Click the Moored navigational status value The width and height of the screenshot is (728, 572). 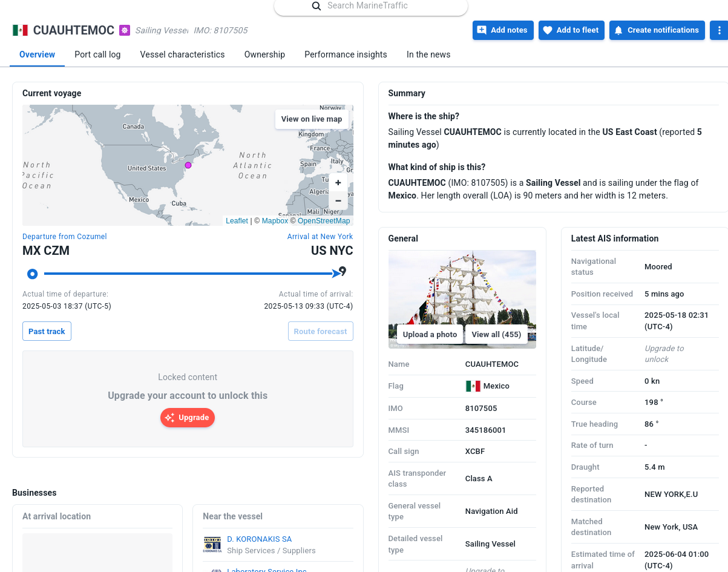pos(658,267)
